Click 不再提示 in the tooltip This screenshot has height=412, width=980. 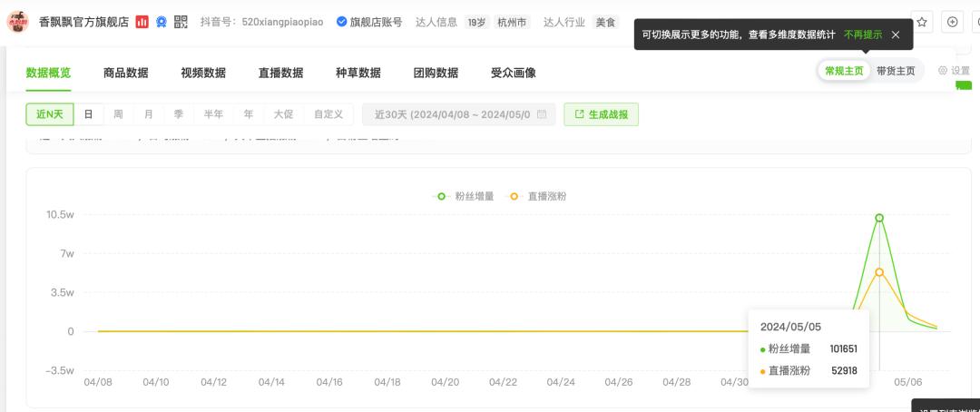tap(863, 35)
